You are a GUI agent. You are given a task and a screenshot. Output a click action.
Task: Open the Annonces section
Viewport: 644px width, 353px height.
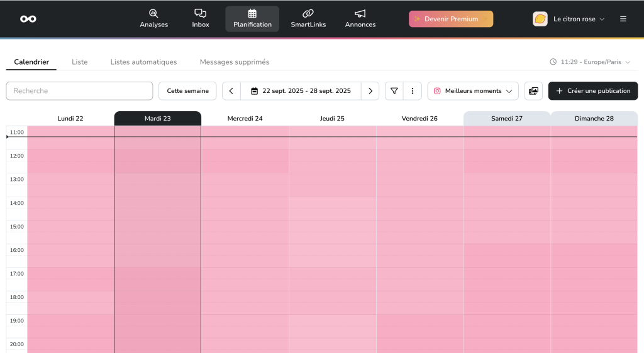[360, 19]
